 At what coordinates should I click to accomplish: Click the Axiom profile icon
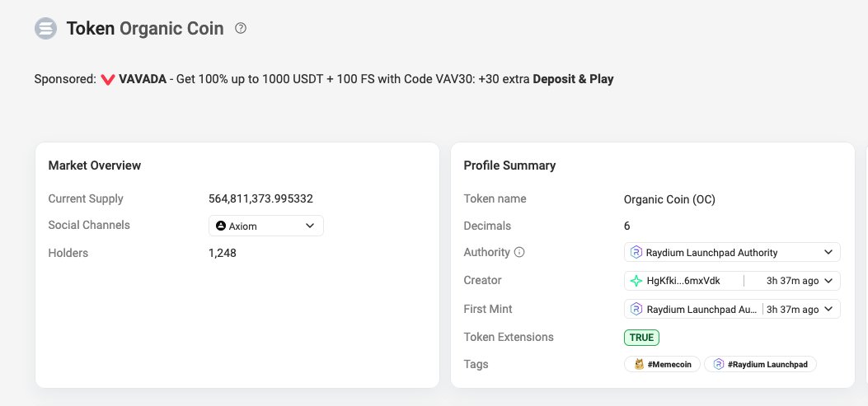point(221,226)
